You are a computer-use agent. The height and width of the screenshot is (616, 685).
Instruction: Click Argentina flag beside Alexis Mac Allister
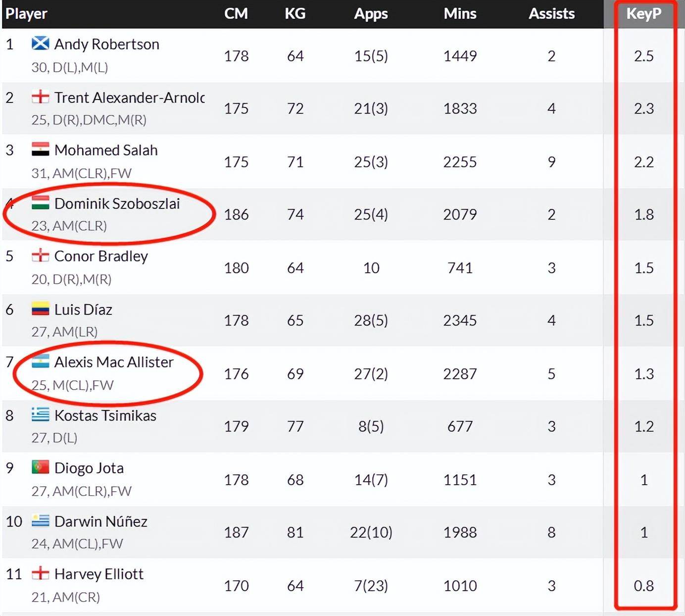40,361
